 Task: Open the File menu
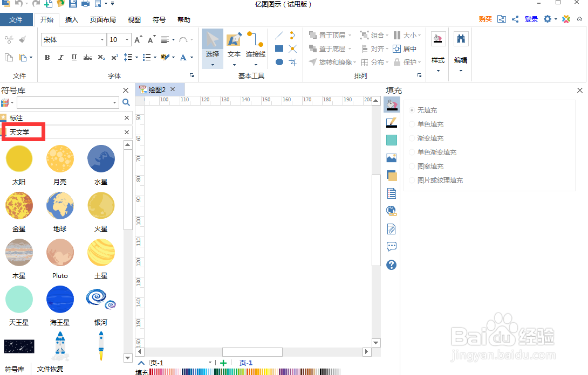(x=16, y=19)
